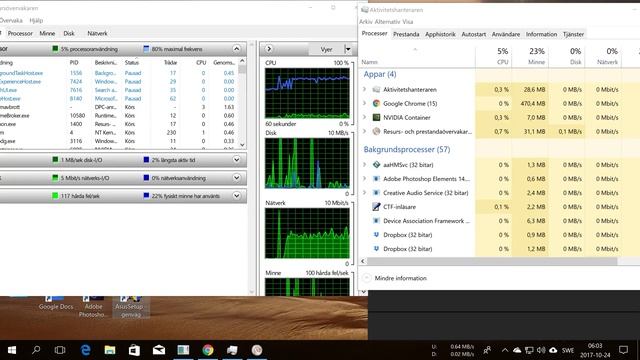Switch to Information tab

pos(541,34)
